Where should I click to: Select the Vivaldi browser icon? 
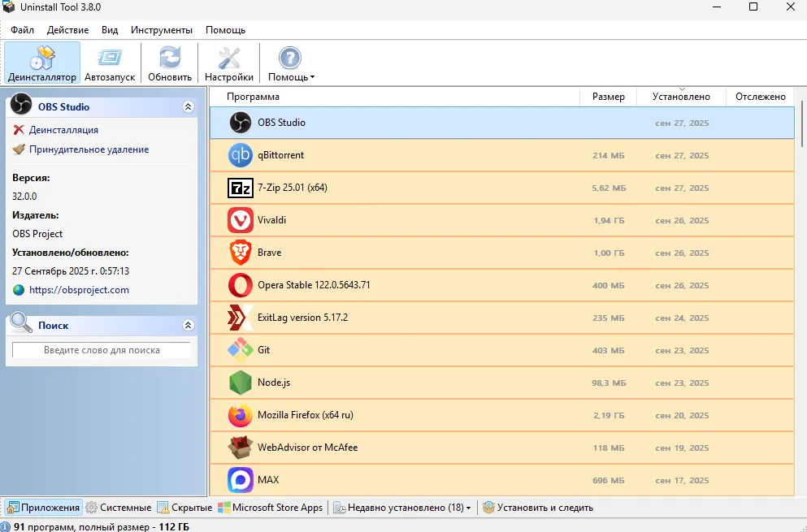(x=241, y=220)
